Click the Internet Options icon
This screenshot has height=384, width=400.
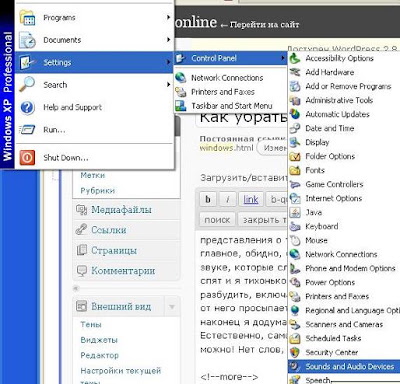pos(295,198)
